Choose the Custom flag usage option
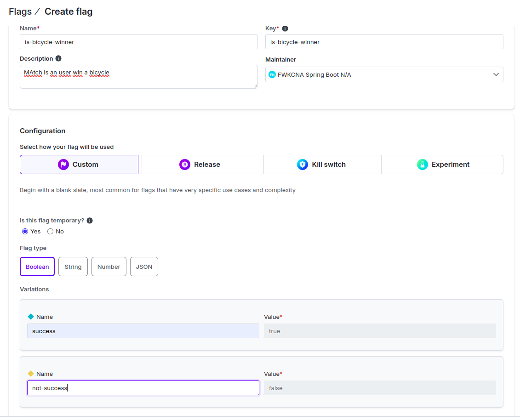 coord(79,165)
